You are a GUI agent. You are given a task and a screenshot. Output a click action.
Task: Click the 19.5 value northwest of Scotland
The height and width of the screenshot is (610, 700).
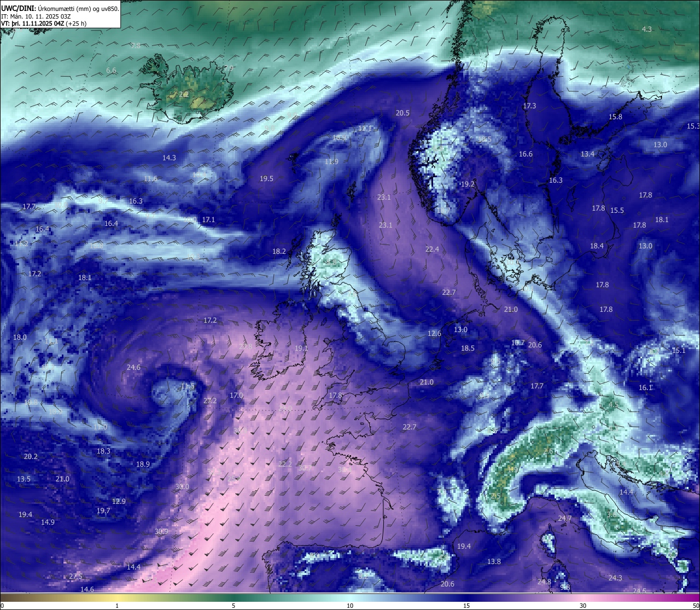point(266,178)
